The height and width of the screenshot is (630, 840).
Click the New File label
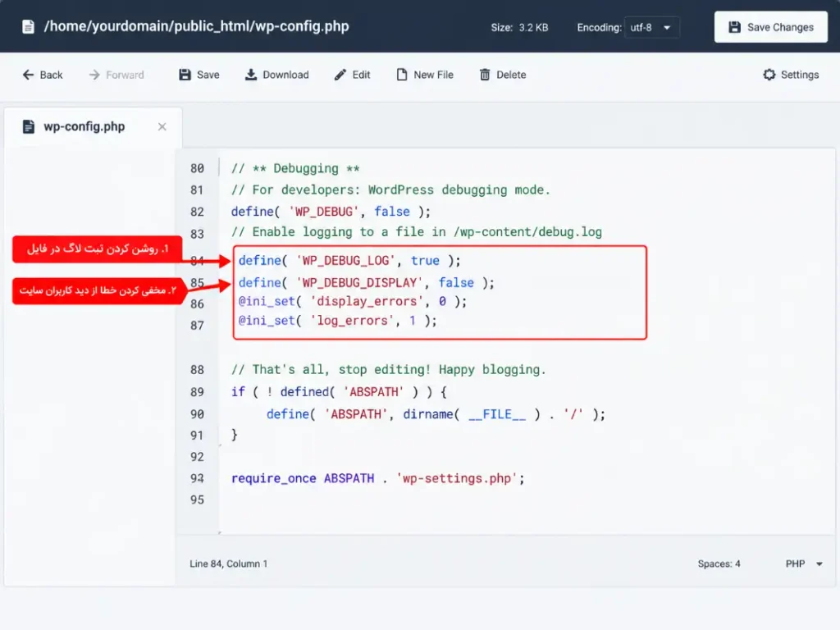[x=433, y=75]
